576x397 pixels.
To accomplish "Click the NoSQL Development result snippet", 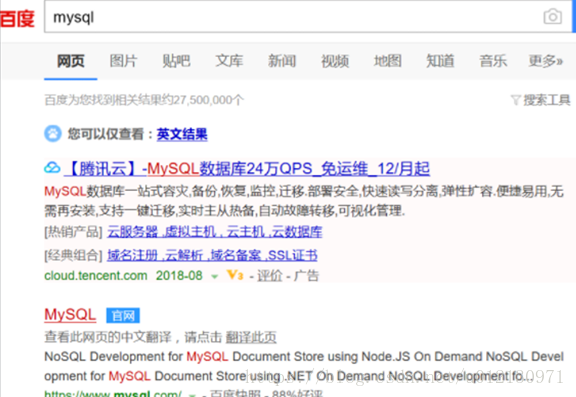I will tap(304, 366).
